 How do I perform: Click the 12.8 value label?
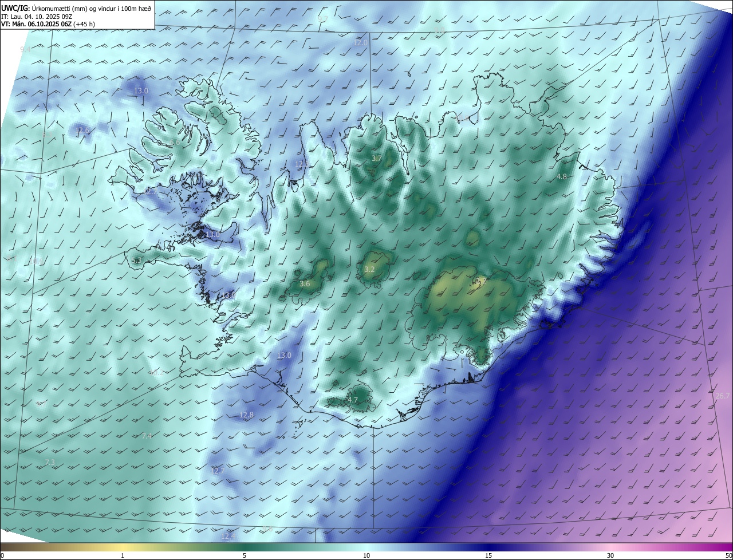pyautogui.click(x=246, y=415)
